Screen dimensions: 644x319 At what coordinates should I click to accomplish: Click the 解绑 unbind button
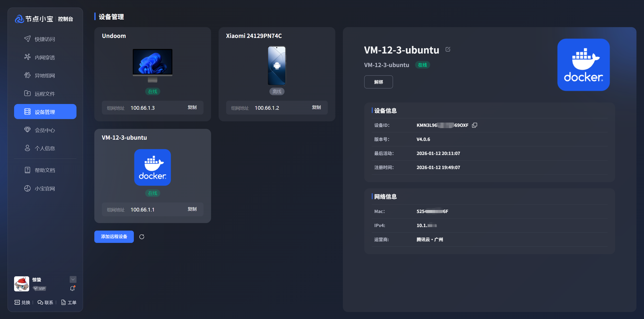coord(378,82)
